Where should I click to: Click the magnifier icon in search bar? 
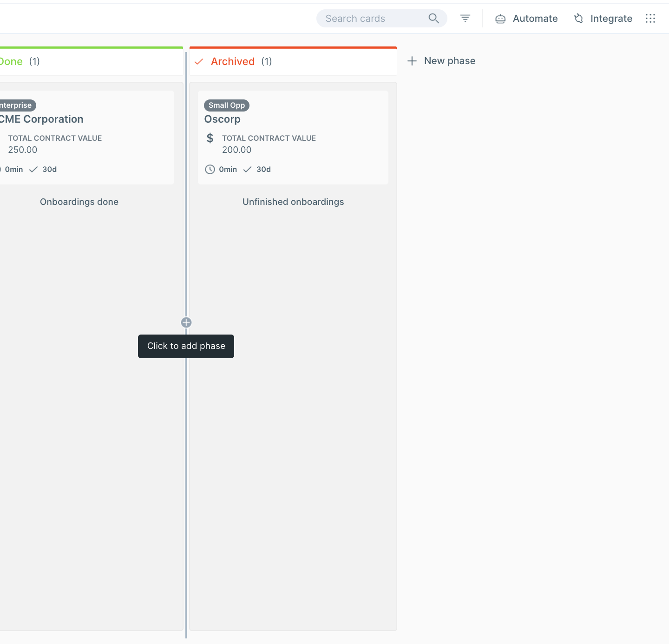433,19
